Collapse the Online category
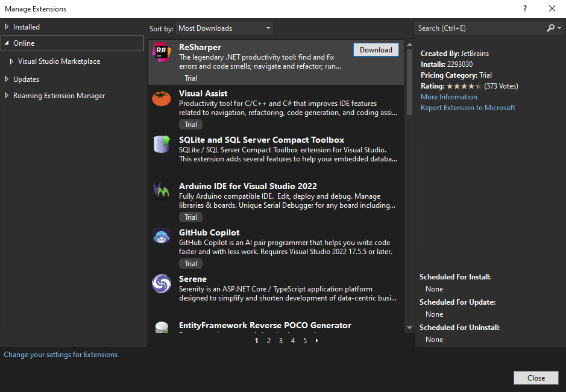 7,43
